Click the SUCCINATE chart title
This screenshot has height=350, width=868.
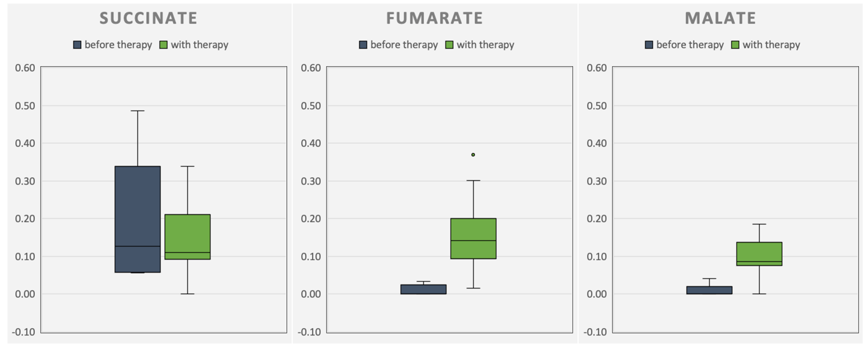(148, 18)
